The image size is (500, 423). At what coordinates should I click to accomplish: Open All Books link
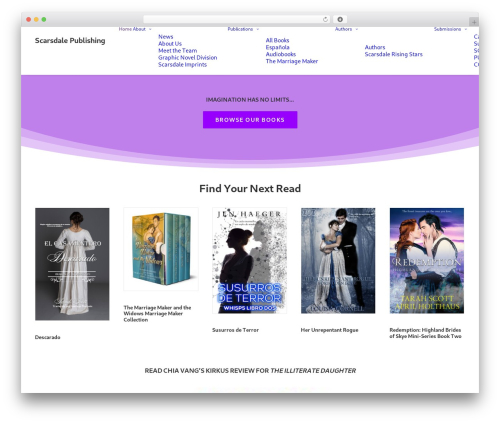[x=277, y=40]
